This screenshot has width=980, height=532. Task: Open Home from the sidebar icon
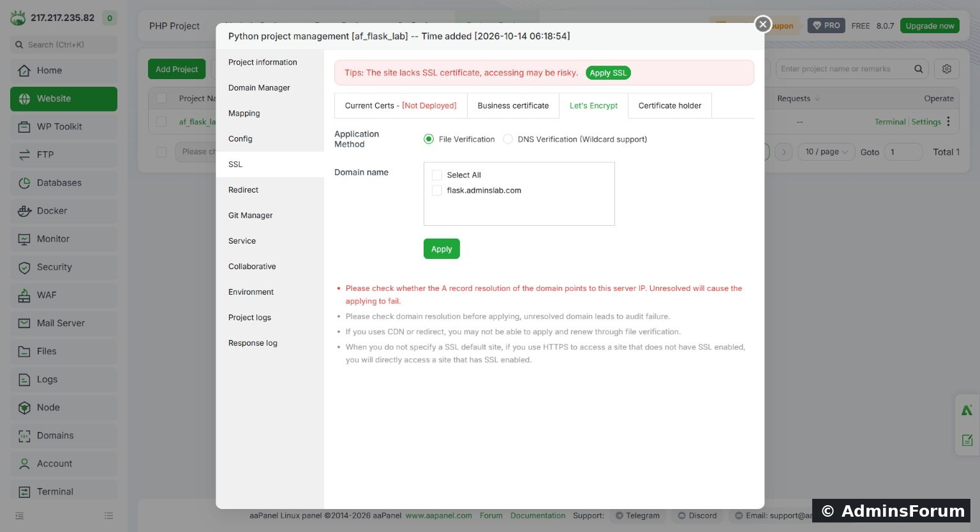[24, 70]
